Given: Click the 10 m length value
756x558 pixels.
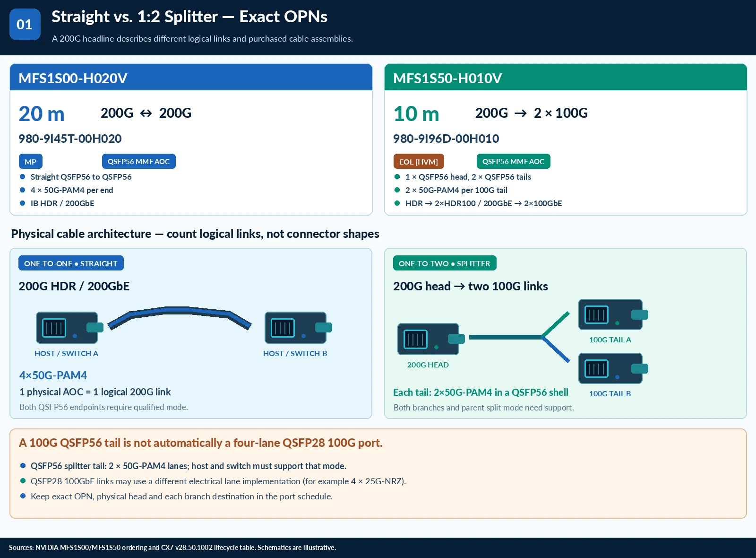Looking at the screenshot, I should (x=416, y=114).
